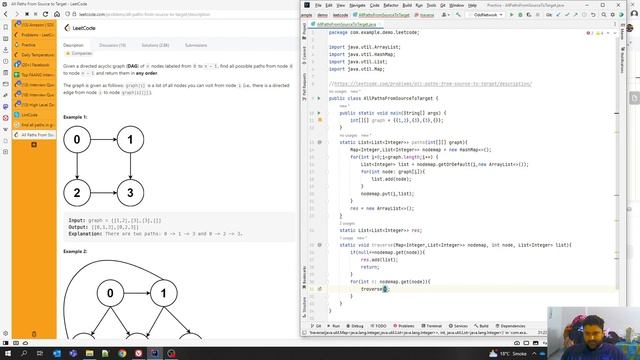Open Chrome from the taskbar
This screenshot has height=360, width=640.
tap(122, 353)
